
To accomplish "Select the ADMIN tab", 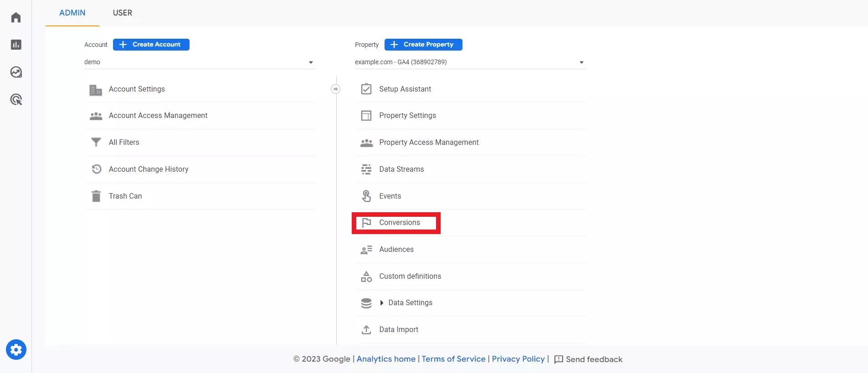I will (72, 13).
